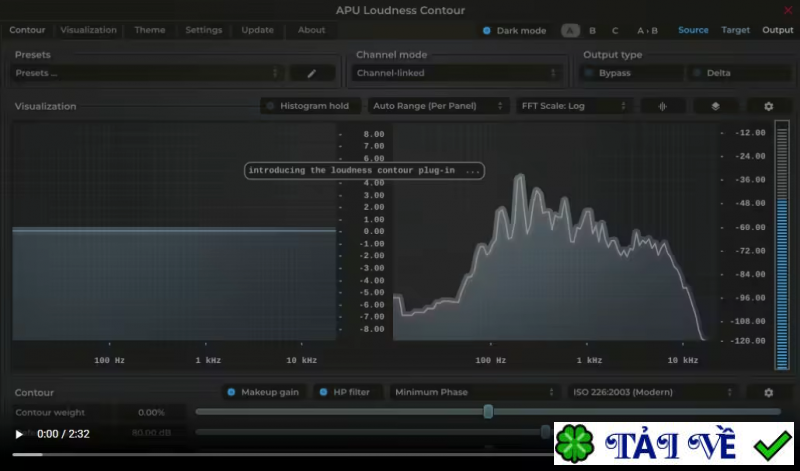
Task: Copy A to B button
Action: tap(647, 31)
